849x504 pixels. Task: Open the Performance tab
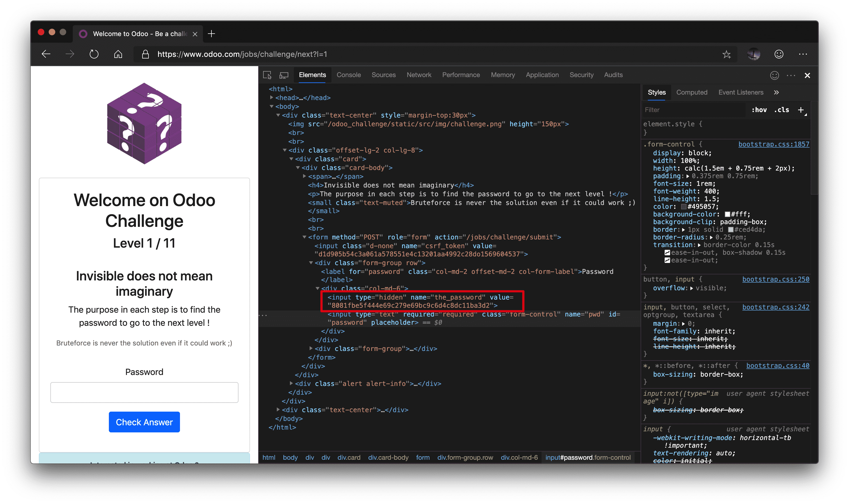pos(461,75)
